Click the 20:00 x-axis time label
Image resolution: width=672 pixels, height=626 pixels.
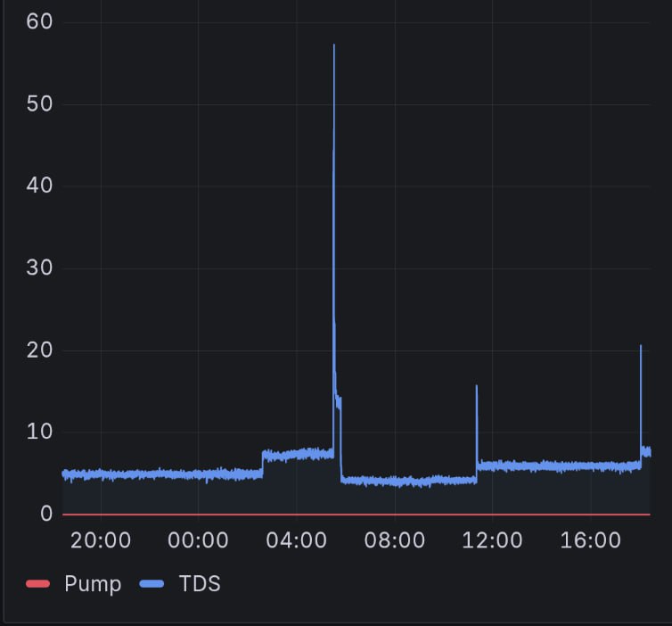100,540
